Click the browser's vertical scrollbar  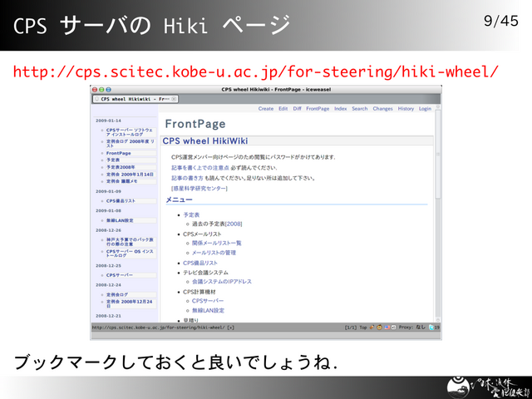437,208
